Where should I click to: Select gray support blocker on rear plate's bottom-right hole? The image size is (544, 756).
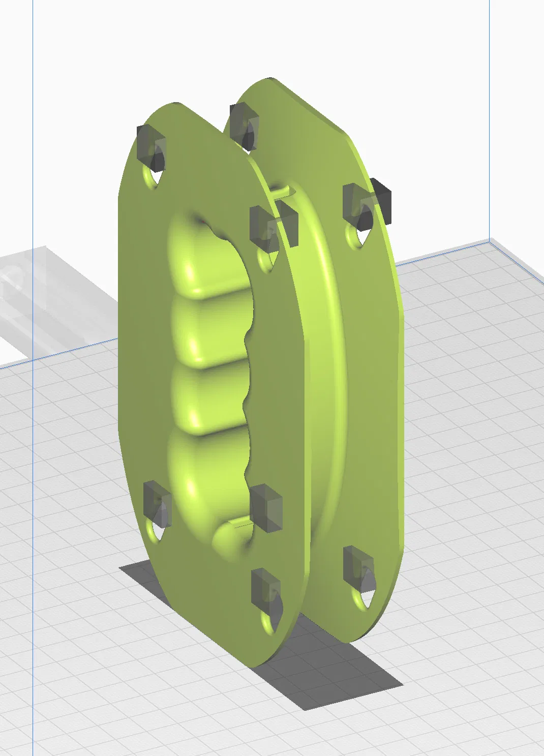[359, 569]
